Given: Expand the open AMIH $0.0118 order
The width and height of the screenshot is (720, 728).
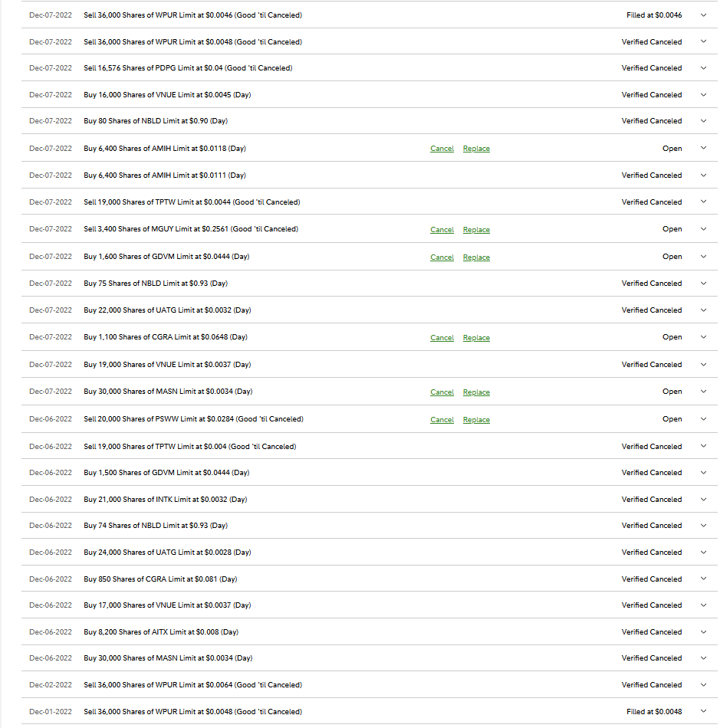Looking at the screenshot, I should pos(703,149).
